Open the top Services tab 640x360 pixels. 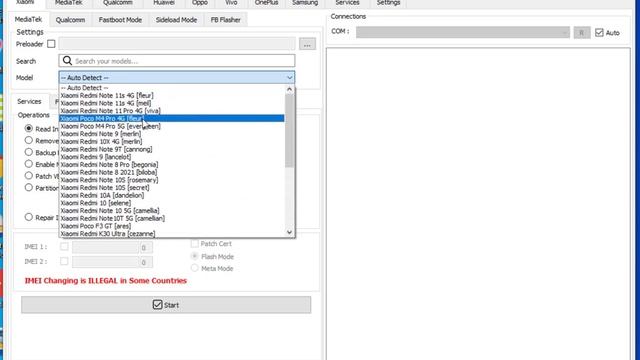[x=347, y=3]
